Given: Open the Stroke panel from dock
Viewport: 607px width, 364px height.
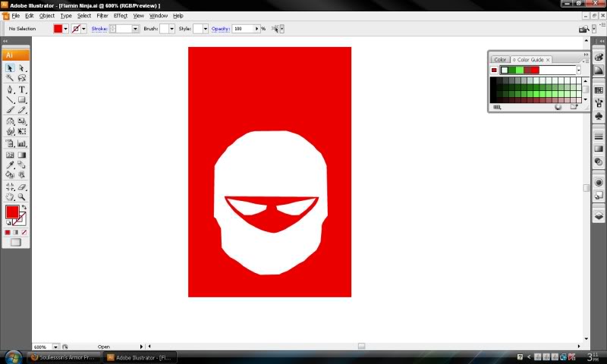Looking at the screenshot, I should 599,136.
